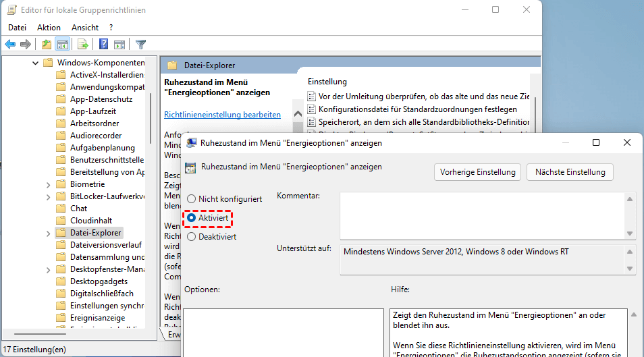This screenshot has height=357, width=644.
Task: Click the Back arrow toolbar icon
Action: [10, 44]
